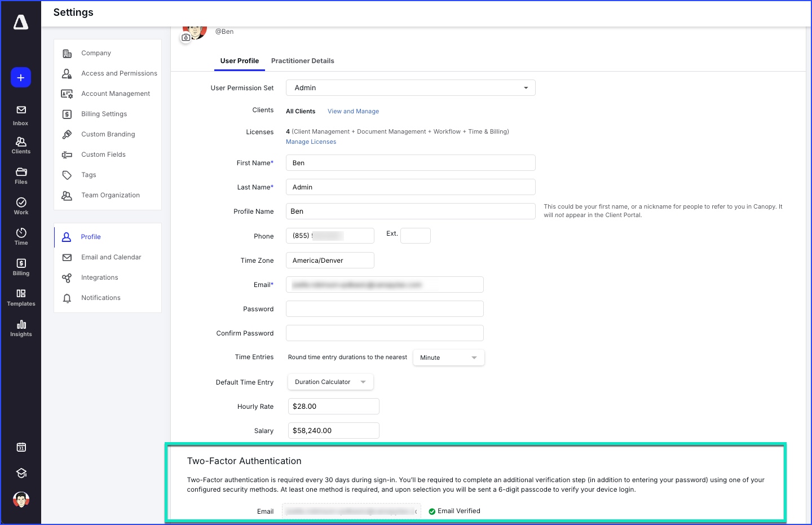The height and width of the screenshot is (525, 812).
Task: Click the Team Organization people icon
Action: pos(67,196)
